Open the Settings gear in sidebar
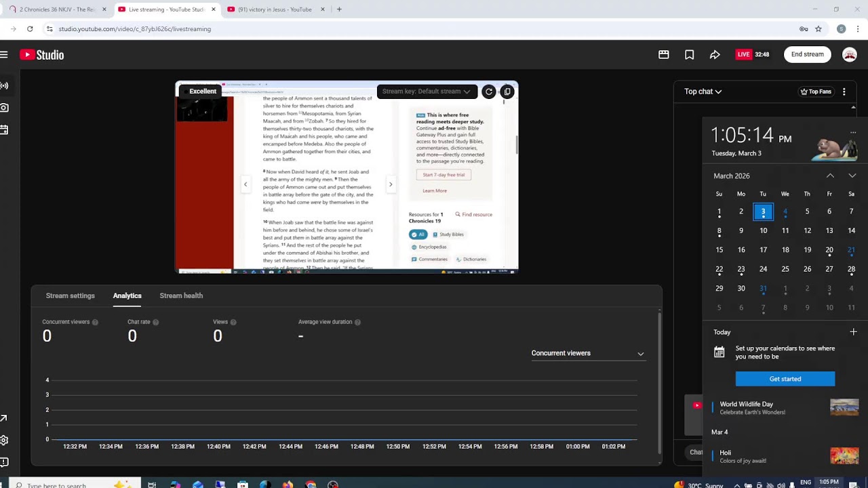This screenshot has width=868, height=488. [x=4, y=440]
